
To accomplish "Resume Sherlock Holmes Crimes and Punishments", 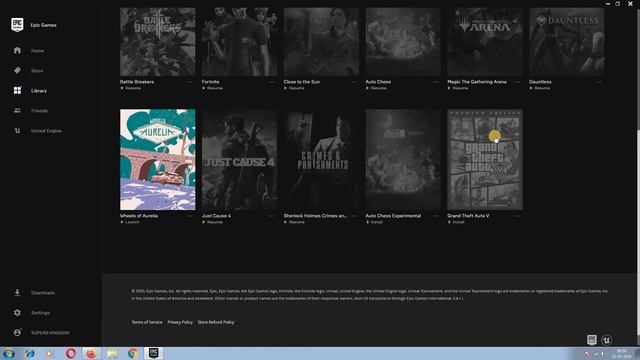I will (x=294, y=222).
